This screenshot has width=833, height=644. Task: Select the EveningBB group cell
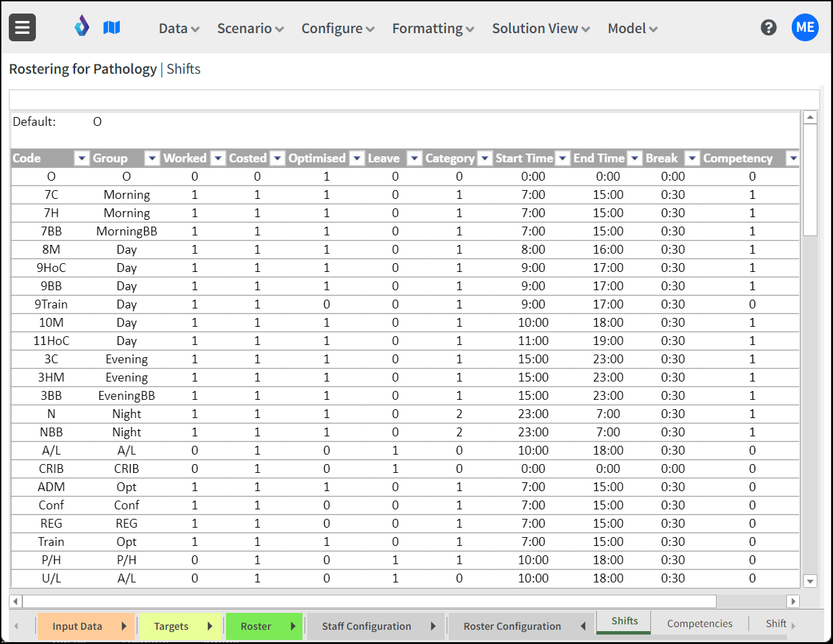pos(127,396)
